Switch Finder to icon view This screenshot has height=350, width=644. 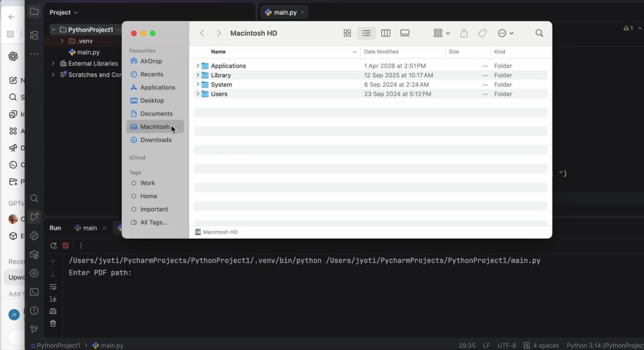tap(347, 33)
